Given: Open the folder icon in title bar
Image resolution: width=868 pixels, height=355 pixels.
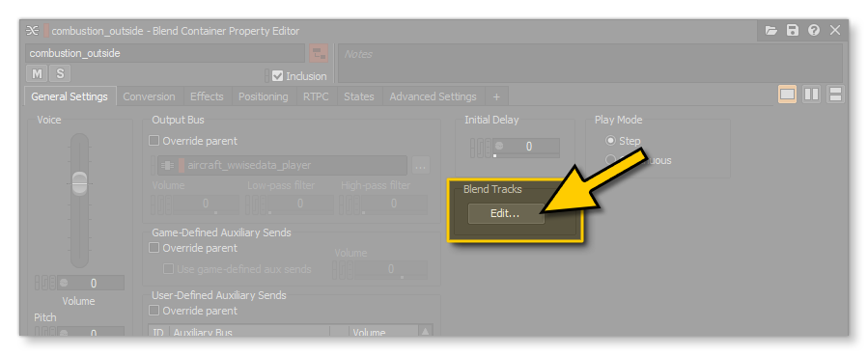Looking at the screenshot, I should pyautogui.click(x=771, y=31).
